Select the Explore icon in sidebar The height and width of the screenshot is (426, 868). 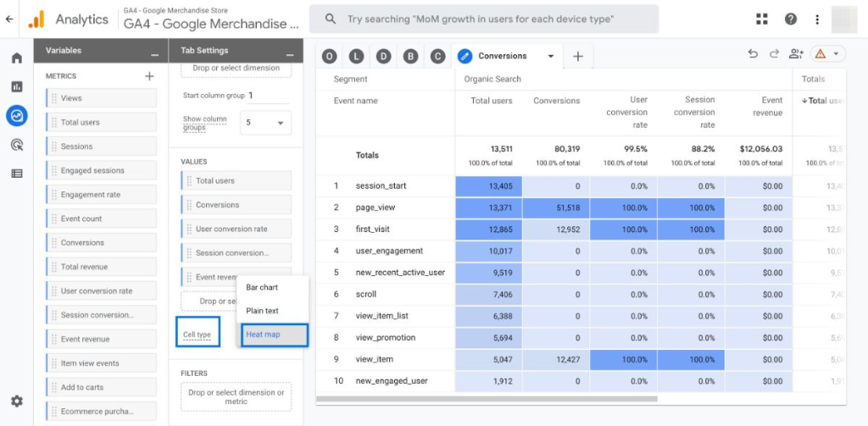click(x=17, y=116)
